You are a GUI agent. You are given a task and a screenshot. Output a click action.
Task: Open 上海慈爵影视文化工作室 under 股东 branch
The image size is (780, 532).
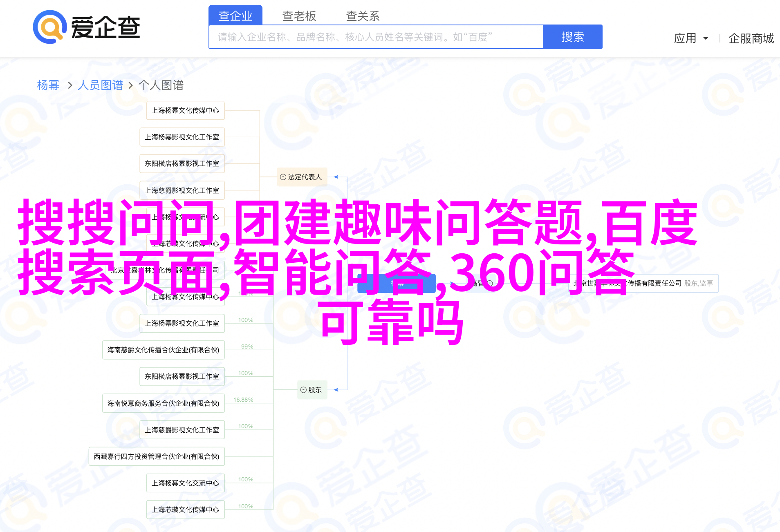click(182, 430)
